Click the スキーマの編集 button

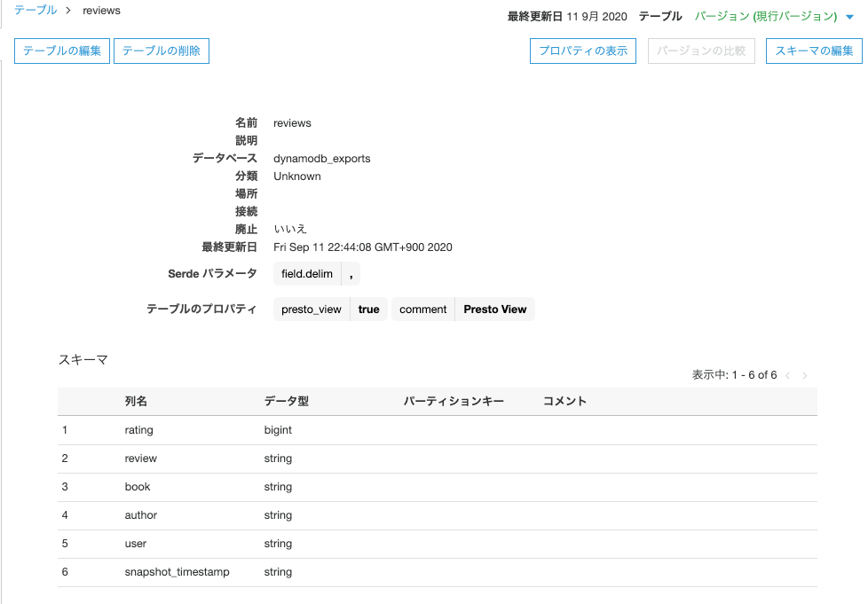(813, 51)
